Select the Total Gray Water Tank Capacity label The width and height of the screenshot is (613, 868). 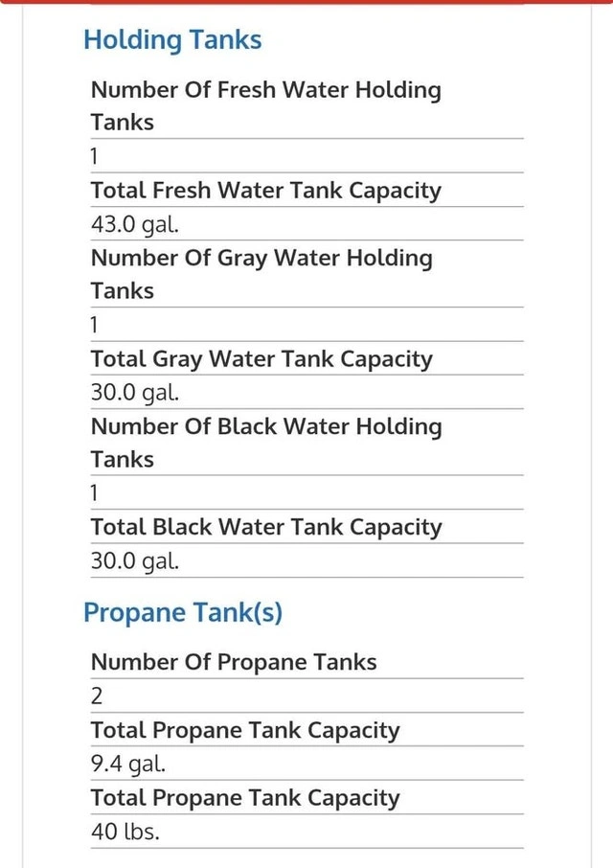261,359
